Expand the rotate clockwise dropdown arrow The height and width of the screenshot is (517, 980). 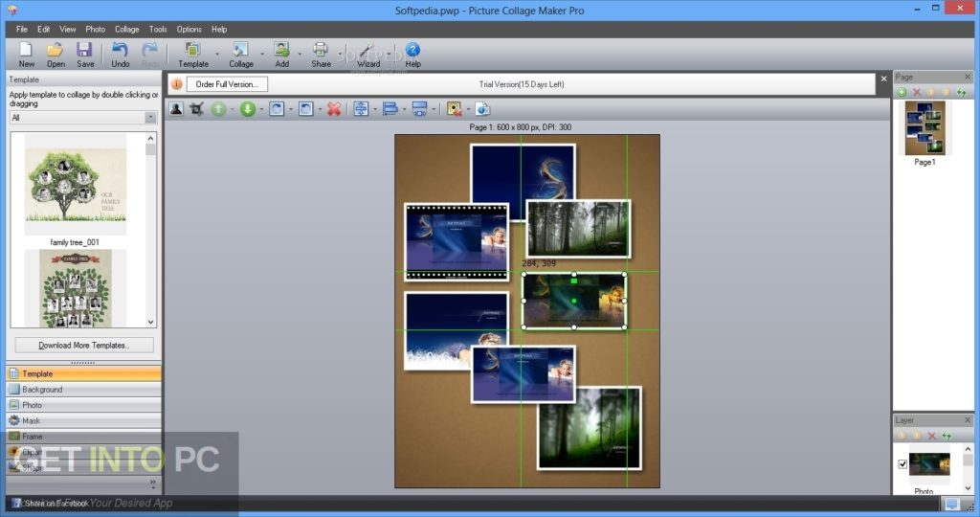point(291,110)
